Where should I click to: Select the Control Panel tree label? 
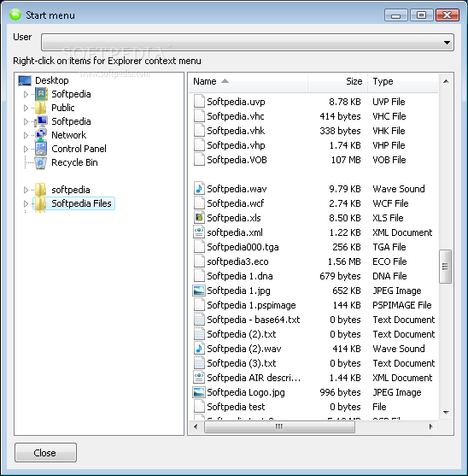pos(79,149)
